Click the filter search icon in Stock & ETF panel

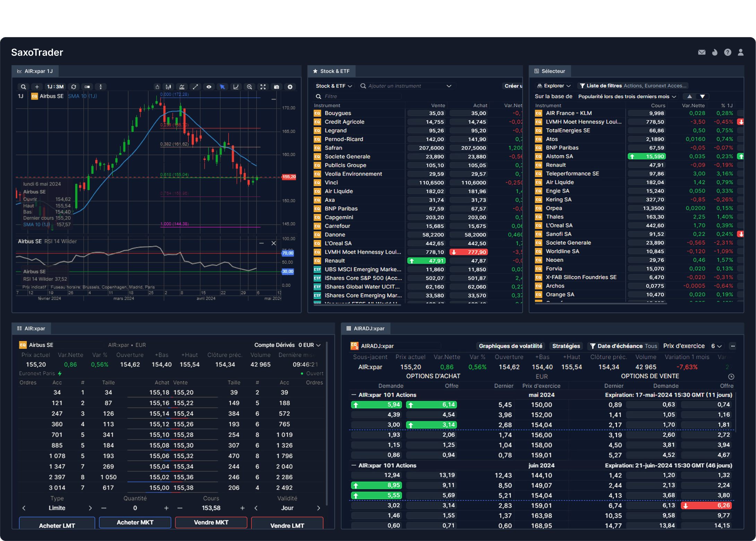[319, 96]
